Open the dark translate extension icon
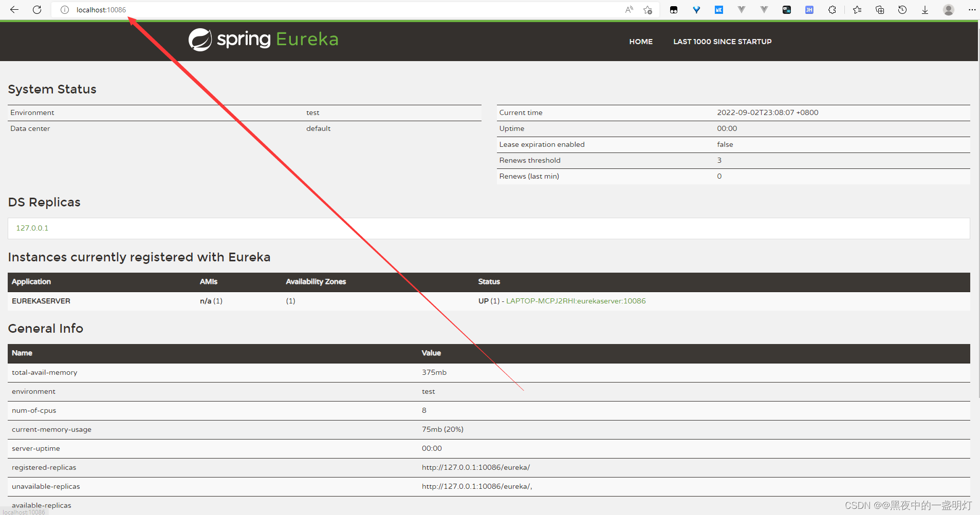 pyautogui.click(x=787, y=10)
